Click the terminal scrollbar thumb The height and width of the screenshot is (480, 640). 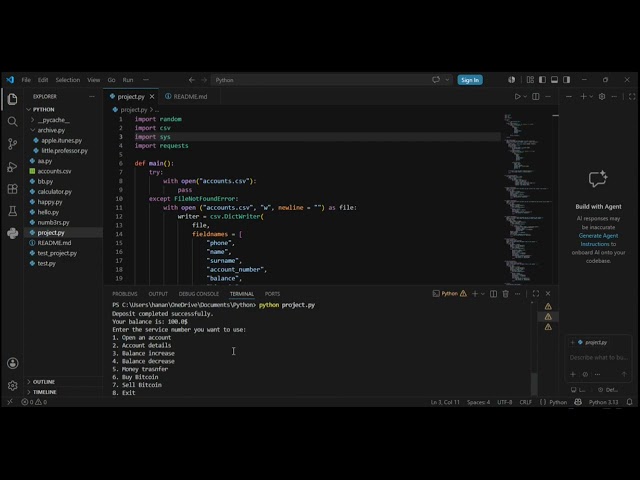534,383
